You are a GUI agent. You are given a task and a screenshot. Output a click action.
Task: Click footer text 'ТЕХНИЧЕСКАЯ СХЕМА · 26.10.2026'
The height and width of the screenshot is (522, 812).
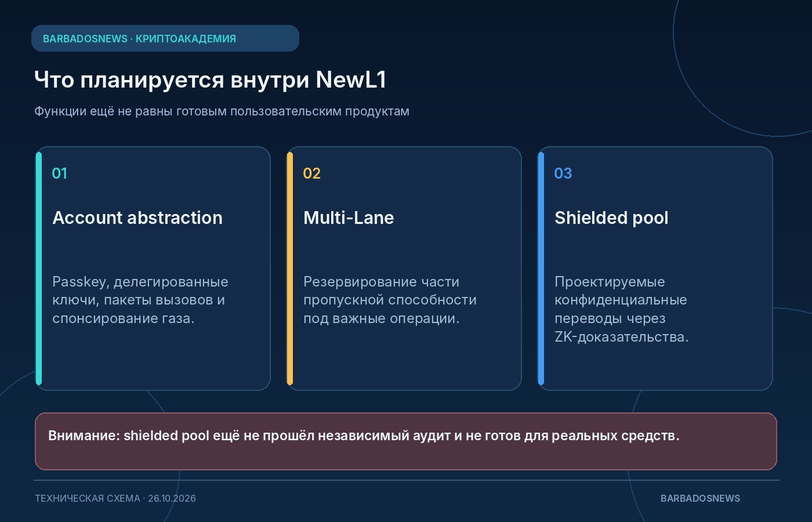click(115, 498)
